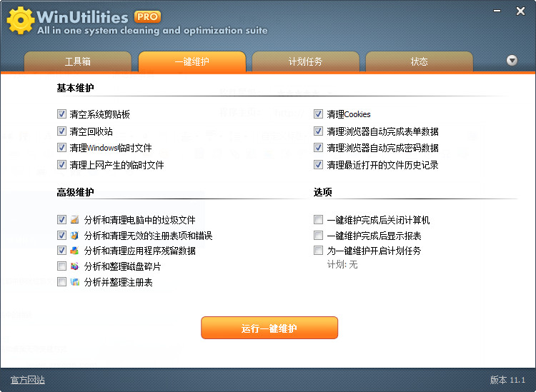The width and height of the screenshot is (536, 392).
Task: Click the 版本 11.1 text
Action: (x=507, y=380)
